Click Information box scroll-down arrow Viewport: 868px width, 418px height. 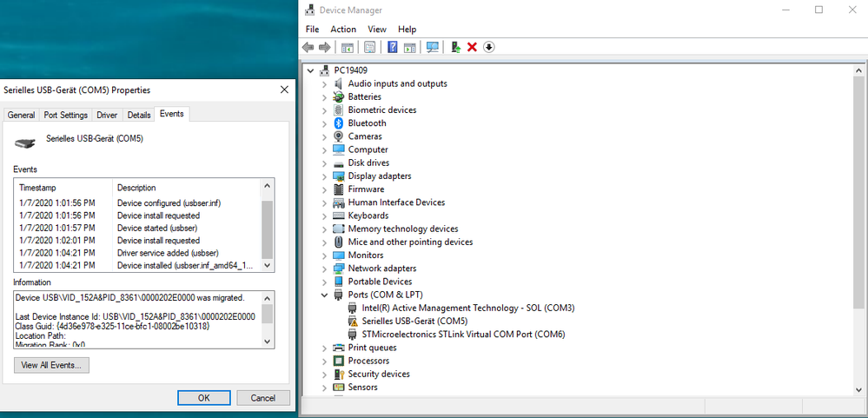tap(268, 342)
